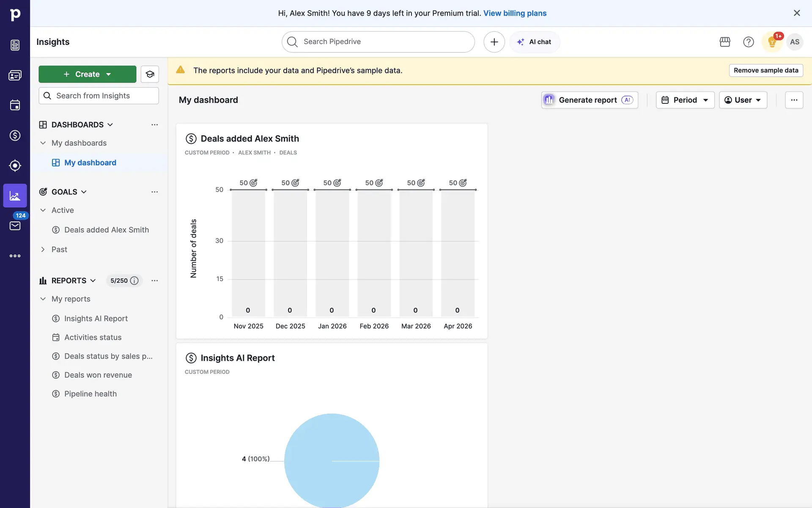812x508 pixels.
Task: Follow the View billing plans link
Action: 515,13
